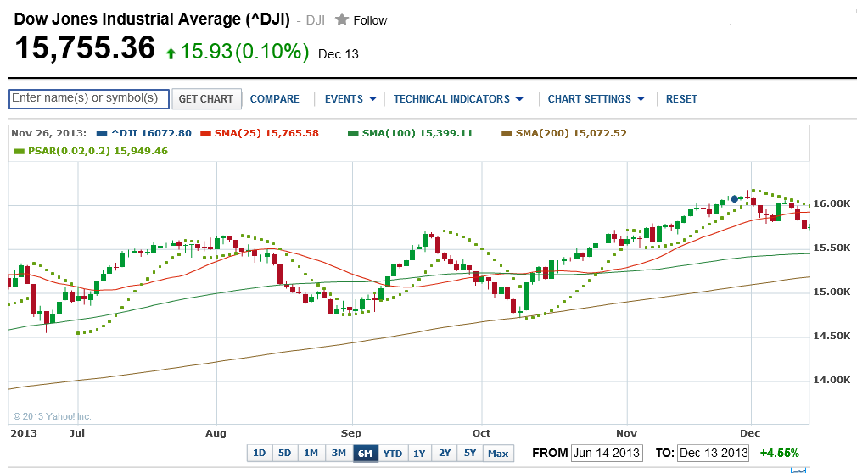Focus the symbol name input field
The height and width of the screenshot is (473, 868).
tap(89, 98)
